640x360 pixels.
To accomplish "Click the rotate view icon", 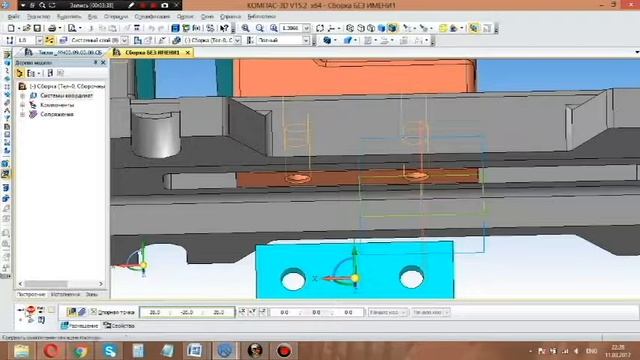I will (320, 28).
